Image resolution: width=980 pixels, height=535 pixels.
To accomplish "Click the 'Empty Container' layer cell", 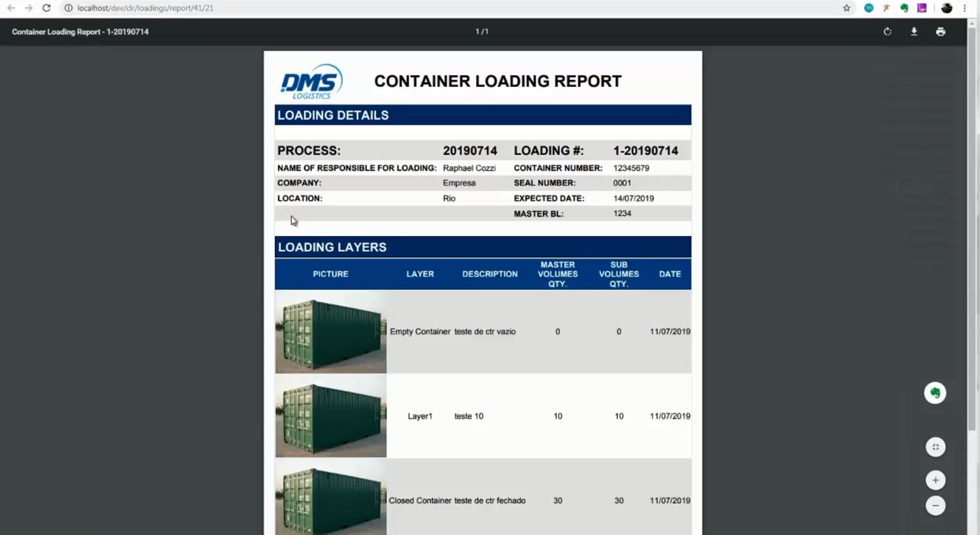I will [x=420, y=331].
